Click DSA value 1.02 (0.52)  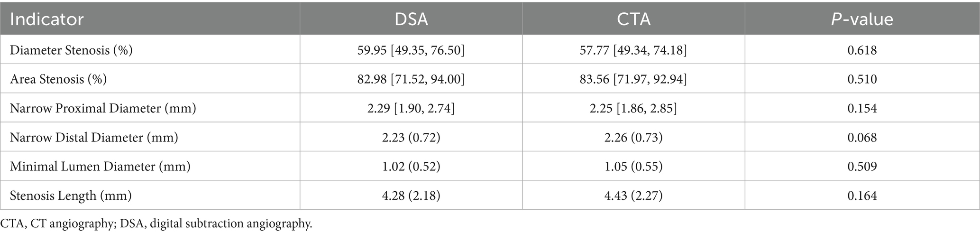411,167
